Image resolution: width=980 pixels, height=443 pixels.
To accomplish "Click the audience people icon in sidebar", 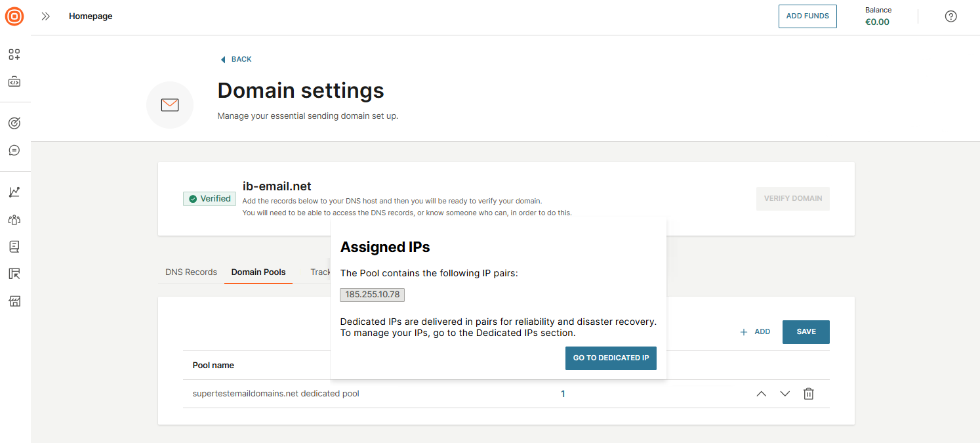I will point(14,219).
